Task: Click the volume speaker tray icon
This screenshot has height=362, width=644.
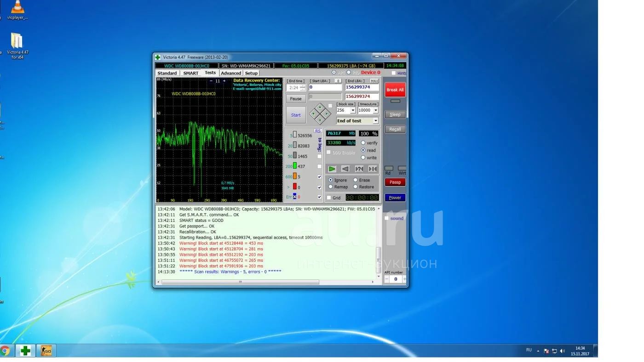Action: [562, 351]
